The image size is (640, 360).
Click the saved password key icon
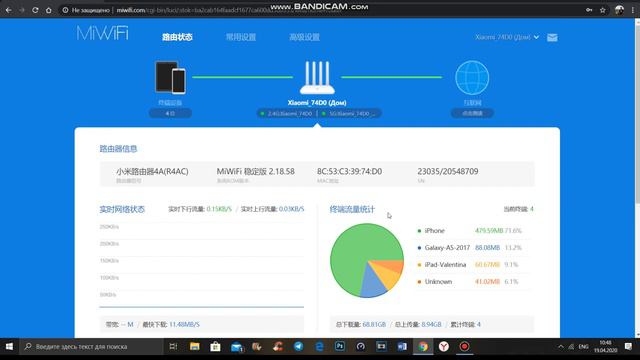click(589, 10)
